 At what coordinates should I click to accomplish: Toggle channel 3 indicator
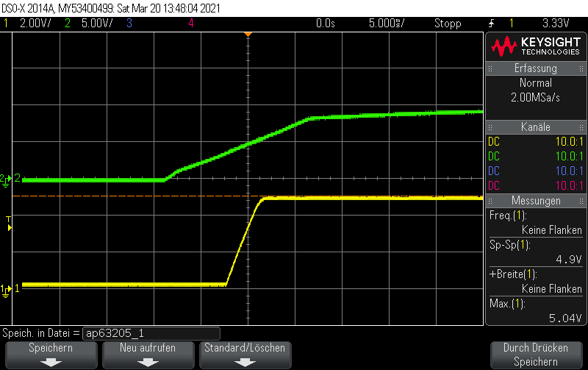click(x=129, y=24)
